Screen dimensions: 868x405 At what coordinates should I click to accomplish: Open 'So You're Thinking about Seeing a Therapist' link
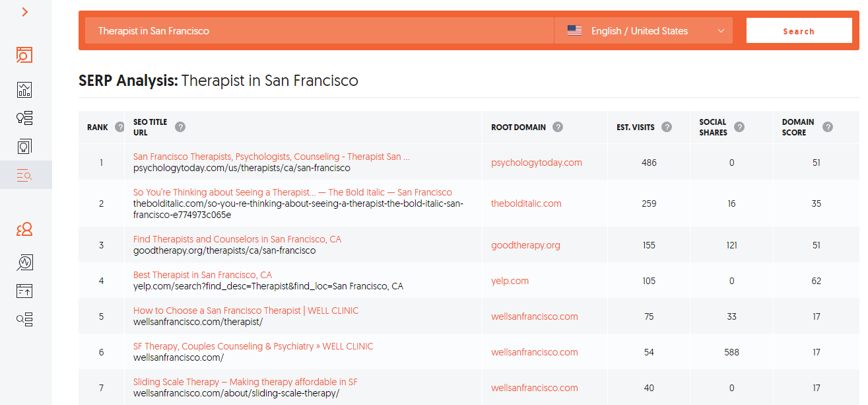point(292,192)
